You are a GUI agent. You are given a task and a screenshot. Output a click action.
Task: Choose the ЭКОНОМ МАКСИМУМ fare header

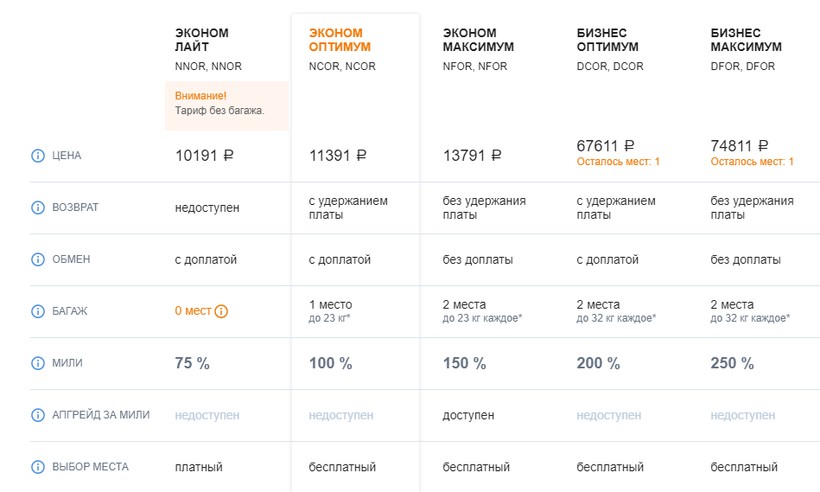[478, 40]
